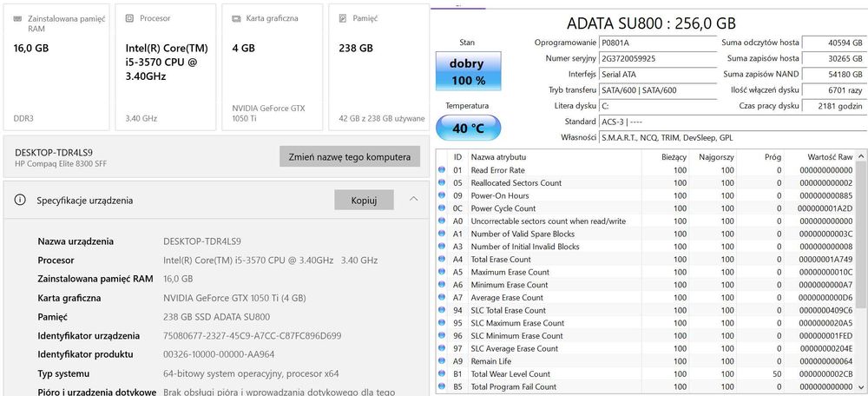This screenshot has width=868, height=396.
Task: Click status dot of Reallocated Sectors Count row
Action: (x=442, y=182)
